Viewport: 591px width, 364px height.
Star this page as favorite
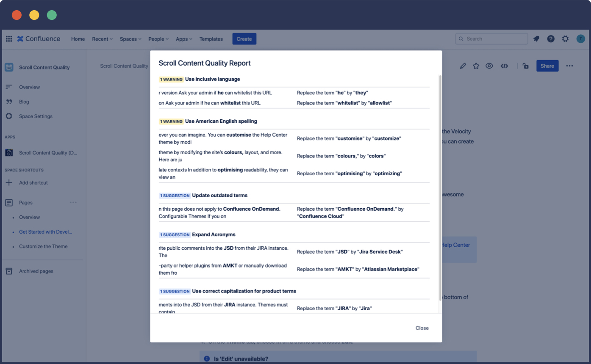click(x=476, y=66)
